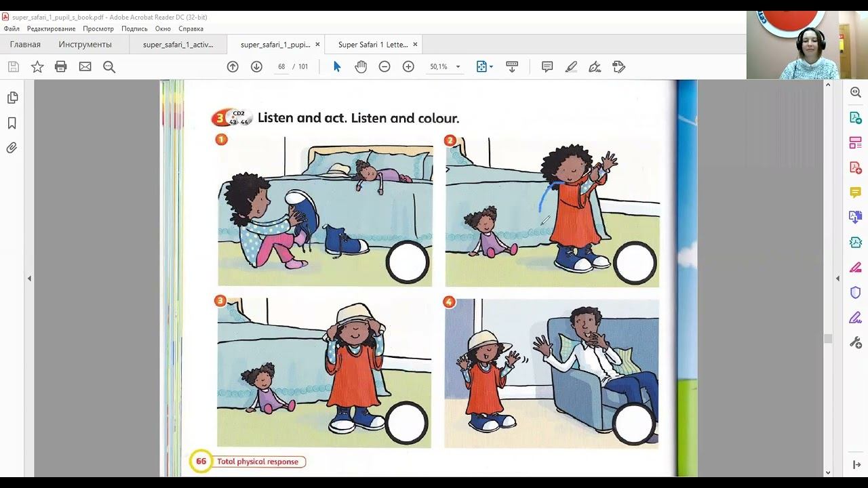Screen dimensions: 868x488
Task: Add a sticky note comment
Action: pyautogui.click(x=547, y=66)
